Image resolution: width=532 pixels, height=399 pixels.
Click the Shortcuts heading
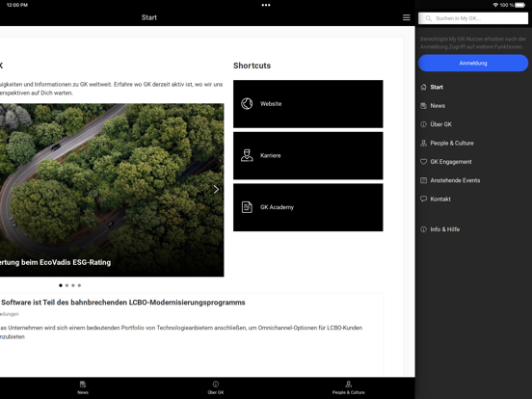point(253,66)
